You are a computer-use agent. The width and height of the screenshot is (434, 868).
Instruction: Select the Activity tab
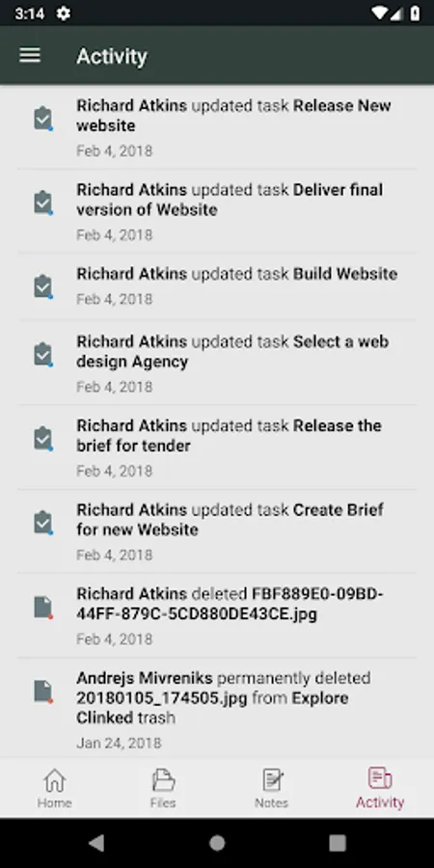click(x=380, y=788)
